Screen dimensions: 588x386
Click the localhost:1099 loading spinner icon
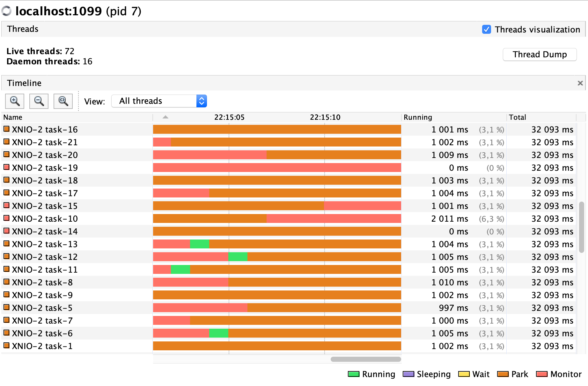coord(6,11)
